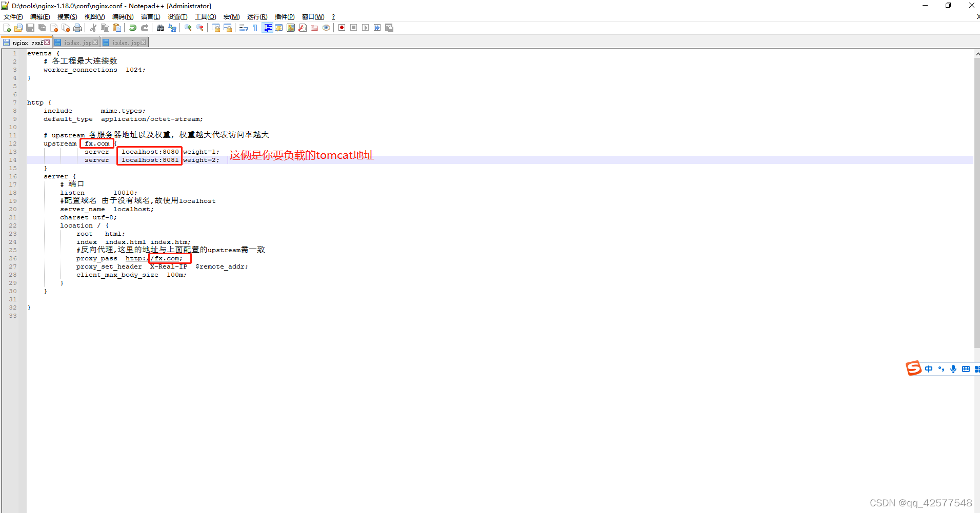Toggle Sogou punctuation mode icon
The image size is (980, 513).
click(941, 369)
